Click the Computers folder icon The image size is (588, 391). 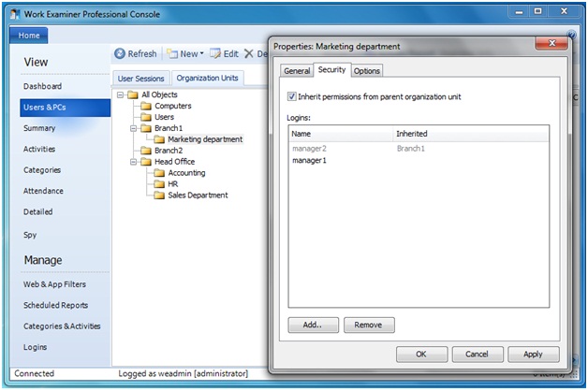point(146,106)
